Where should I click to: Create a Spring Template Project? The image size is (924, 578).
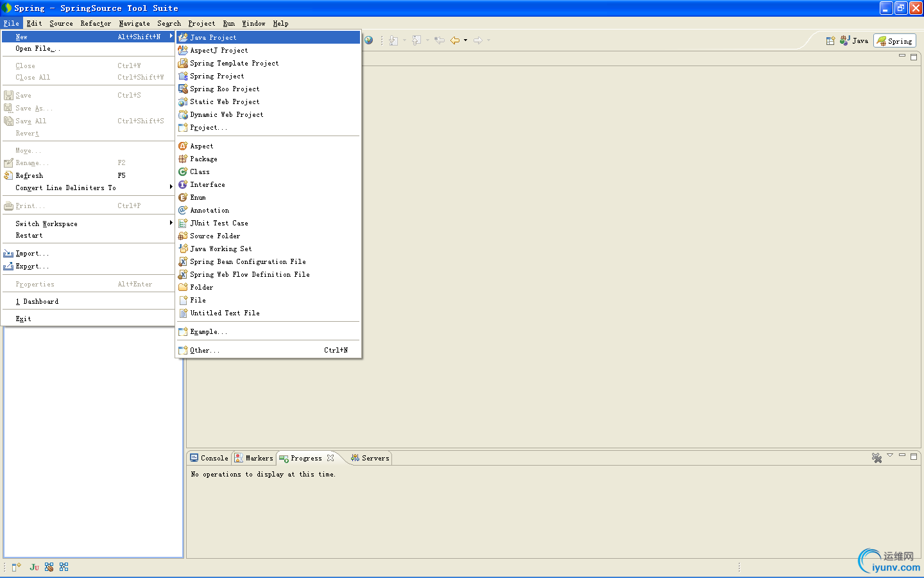pos(268,63)
